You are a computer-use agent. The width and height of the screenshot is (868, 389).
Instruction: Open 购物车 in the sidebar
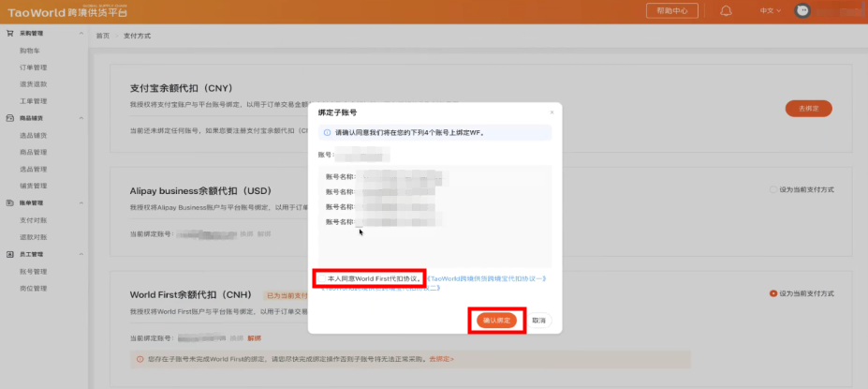click(30, 51)
